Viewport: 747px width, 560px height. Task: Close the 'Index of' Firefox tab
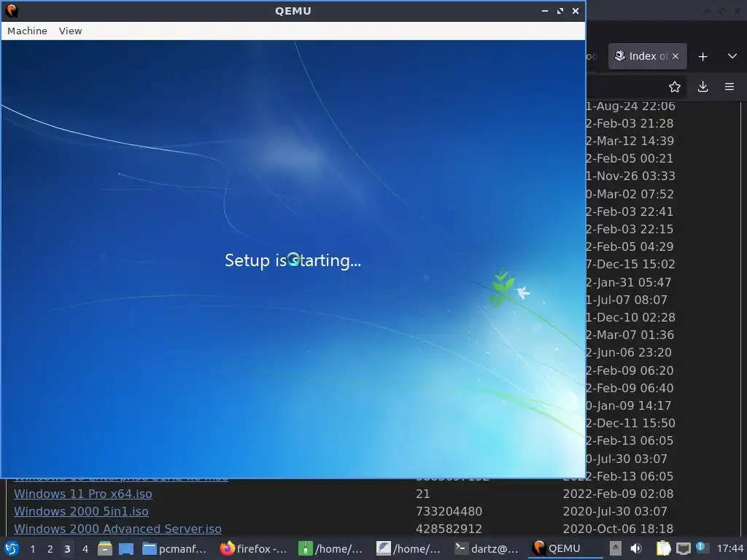click(x=675, y=56)
